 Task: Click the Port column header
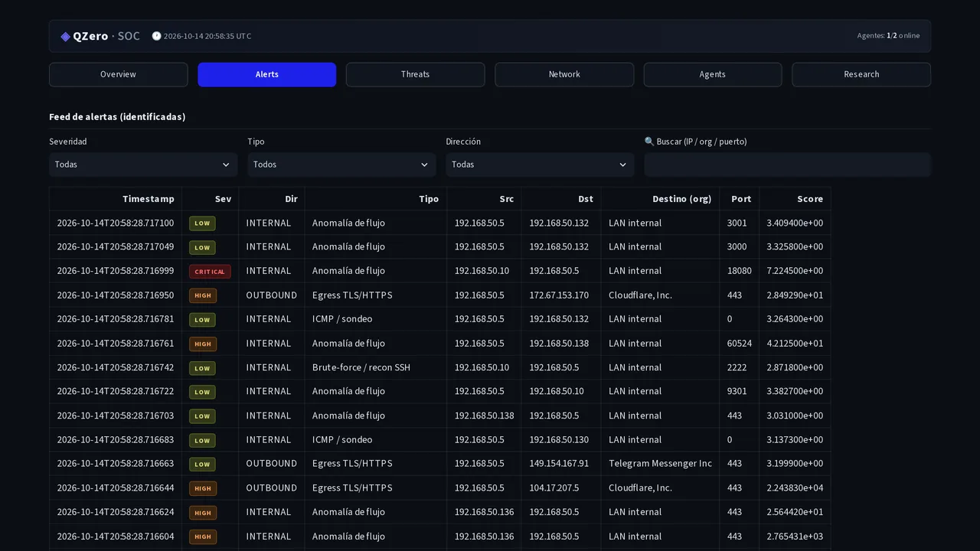coord(741,199)
